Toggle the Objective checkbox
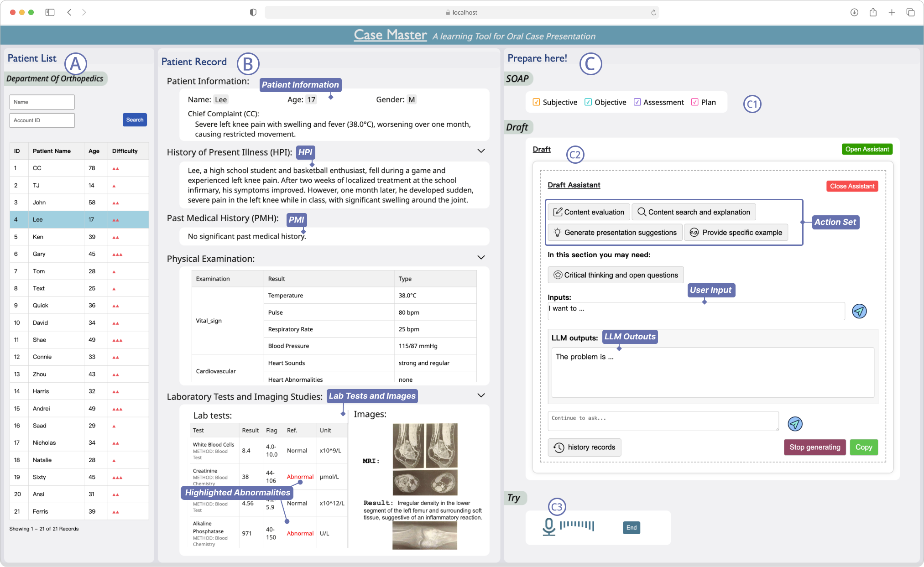Image resolution: width=924 pixels, height=567 pixels. (x=588, y=102)
